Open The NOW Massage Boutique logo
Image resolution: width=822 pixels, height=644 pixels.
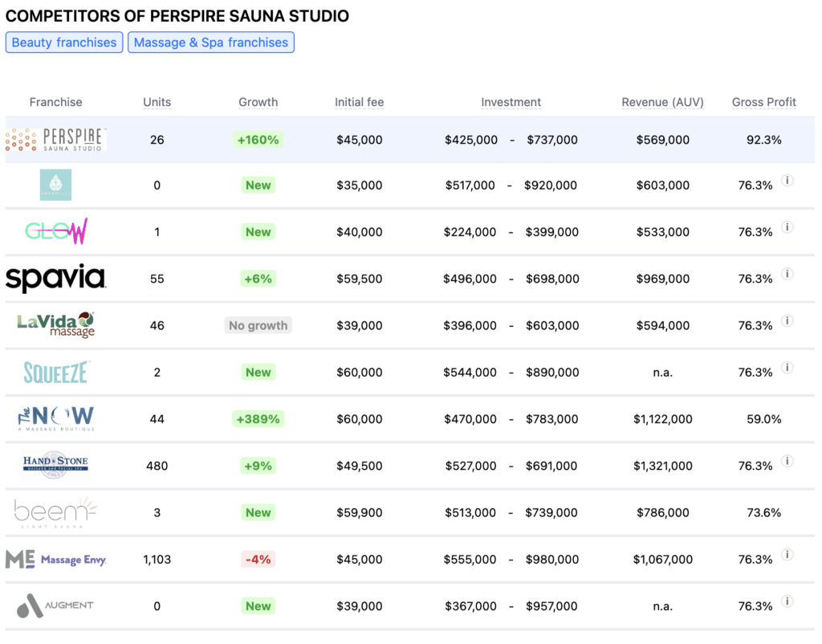tap(56, 418)
